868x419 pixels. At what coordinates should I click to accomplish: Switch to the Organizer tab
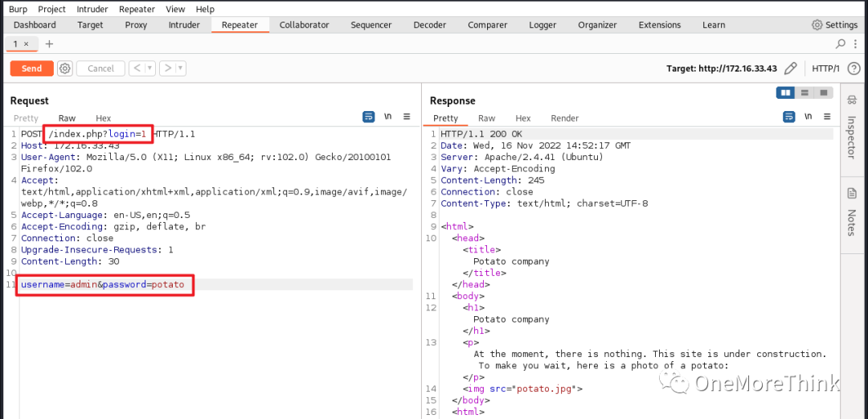pyautogui.click(x=597, y=25)
